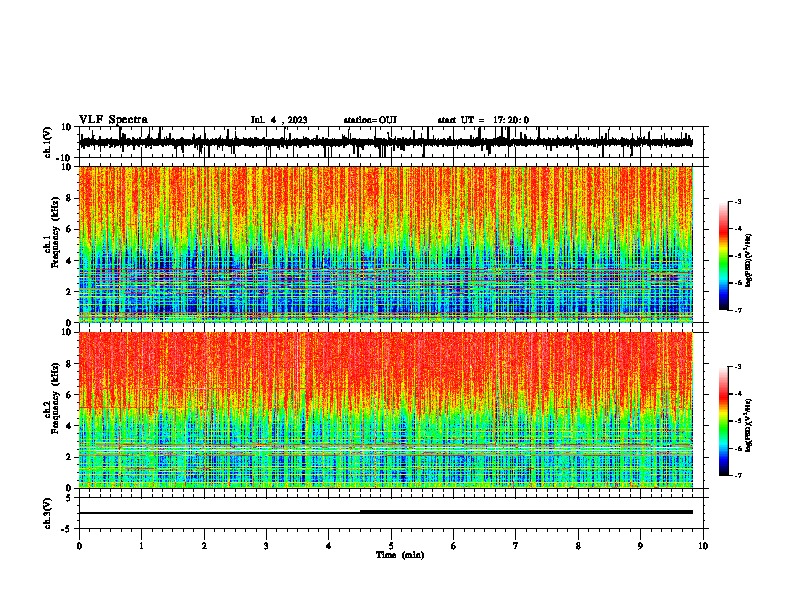Click the 4 kHz tick of ch.1 spectrogram
The height and width of the screenshot is (612, 792).
click(x=69, y=261)
